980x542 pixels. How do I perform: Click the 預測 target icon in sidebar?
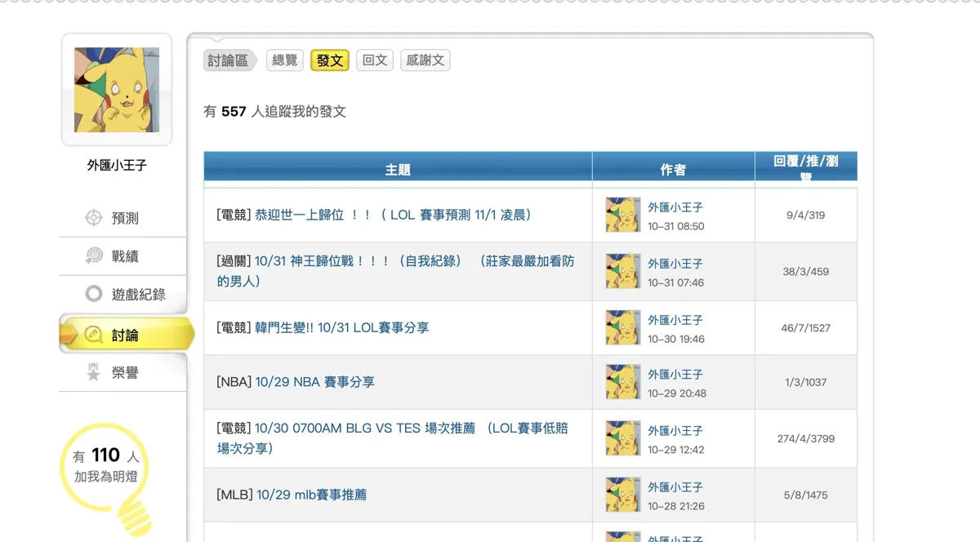94,218
